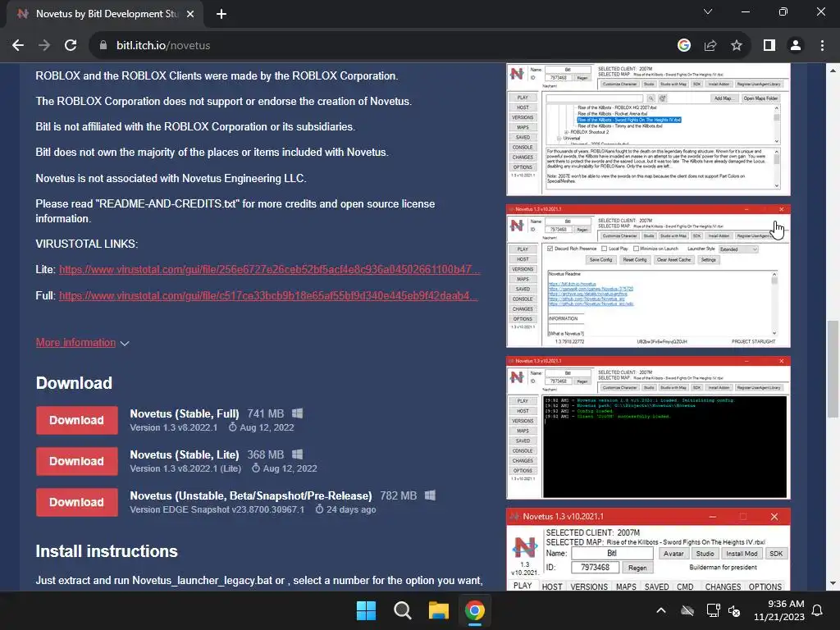
Task: Click the Aug 12, 2022 Full date
Action: click(x=267, y=427)
